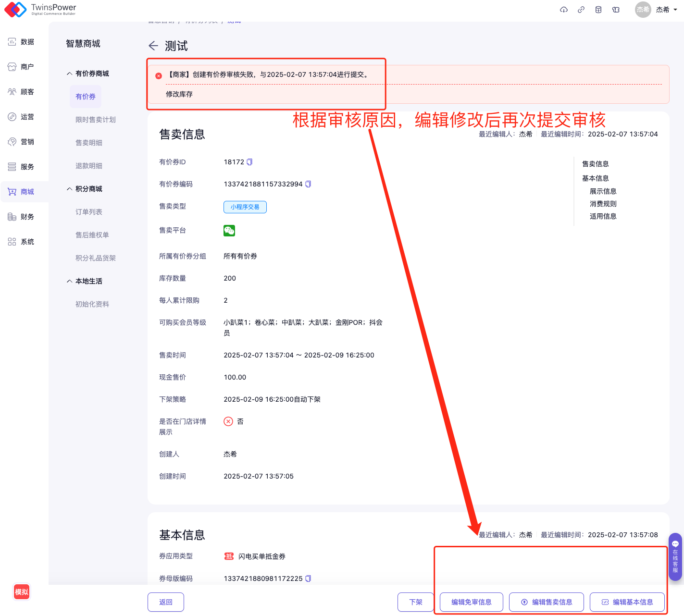Viewport: 684px width, 616px height.
Task: Collapse the 有价券商城 menu group
Action: click(x=70, y=74)
